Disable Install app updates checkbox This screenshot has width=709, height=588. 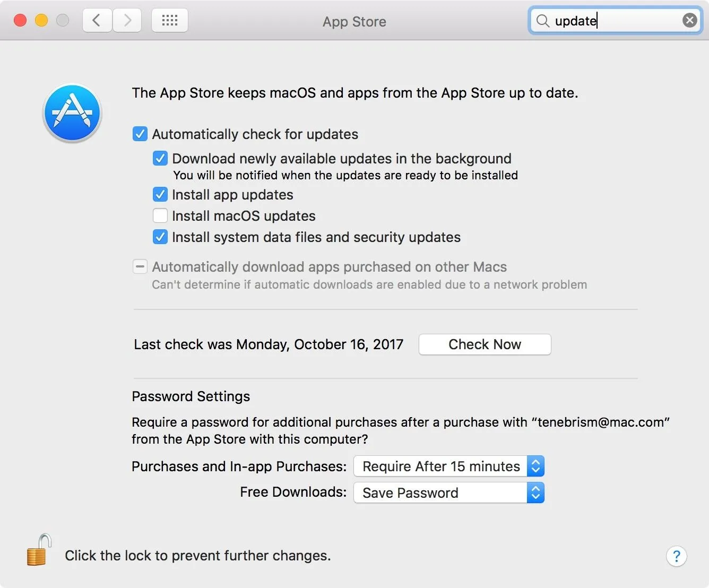coord(160,194)
